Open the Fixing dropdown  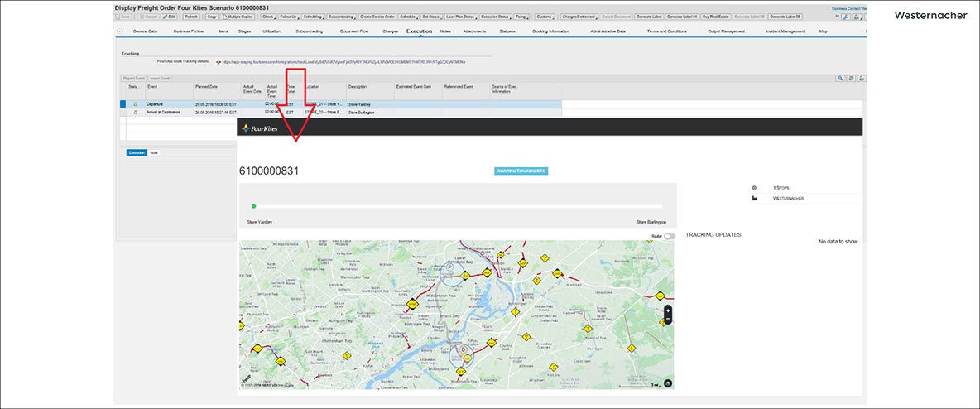point(522,17)
